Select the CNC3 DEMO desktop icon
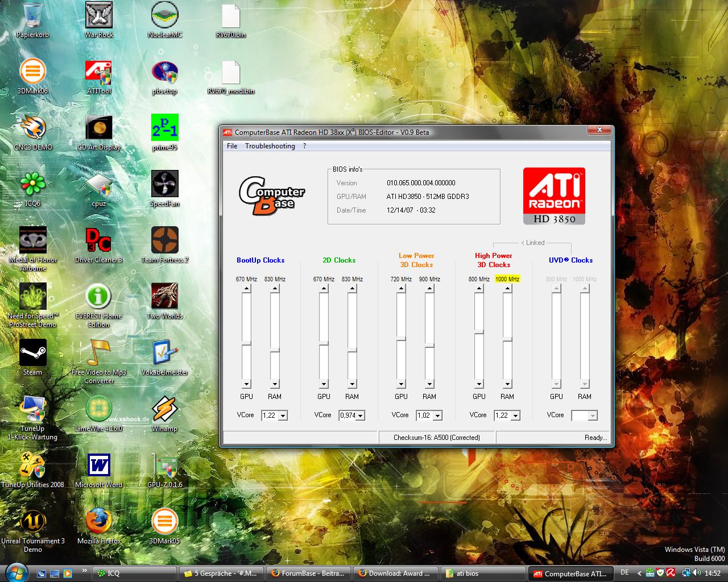The height and width of the screenshot is (582, 728). (x=32, y=133)
